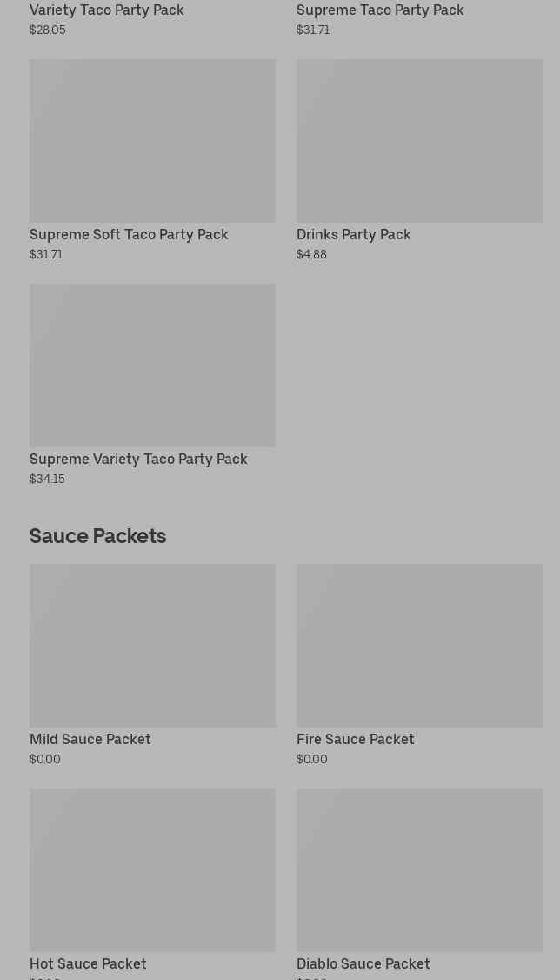Image resolution: width=560 pixels, height=980 pixels.
Task: Click the Fire Sauce Packet image
Action: [419, 646]
